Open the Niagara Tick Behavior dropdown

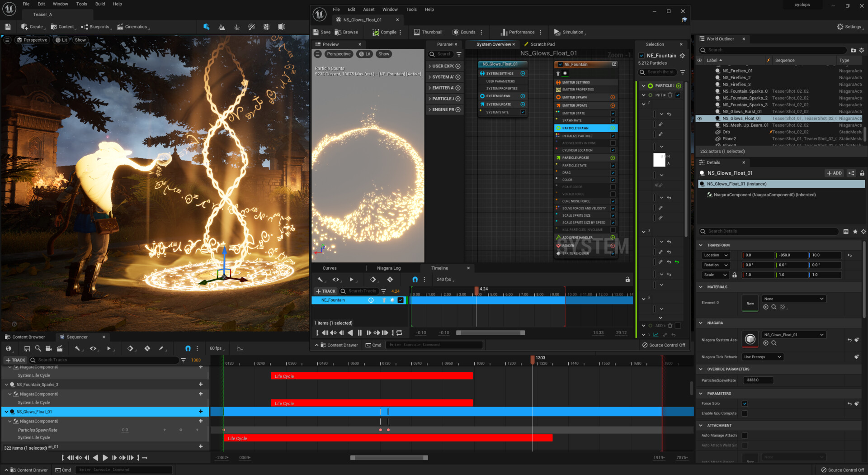pyautogui.click(x=762, y=357)
